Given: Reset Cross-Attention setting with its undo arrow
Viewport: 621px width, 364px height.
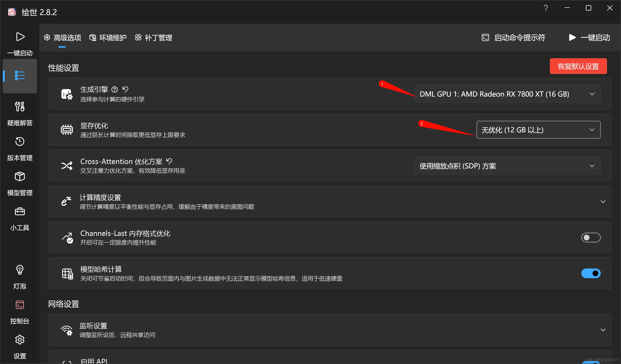Looking at the screenshot, I should pyautogui.click(x=169, y=161).
